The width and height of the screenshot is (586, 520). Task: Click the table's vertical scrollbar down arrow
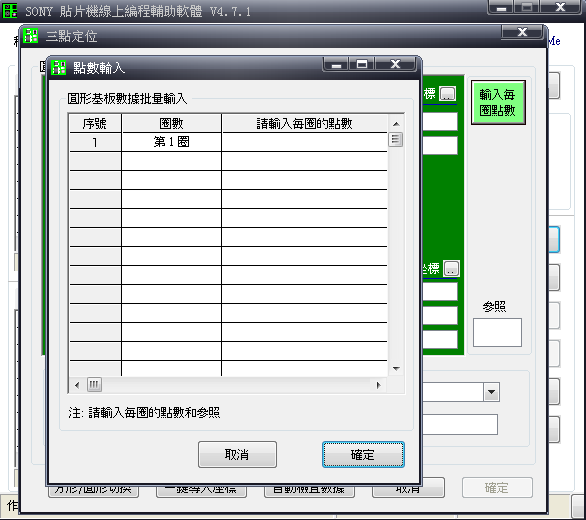coord(396,369)
